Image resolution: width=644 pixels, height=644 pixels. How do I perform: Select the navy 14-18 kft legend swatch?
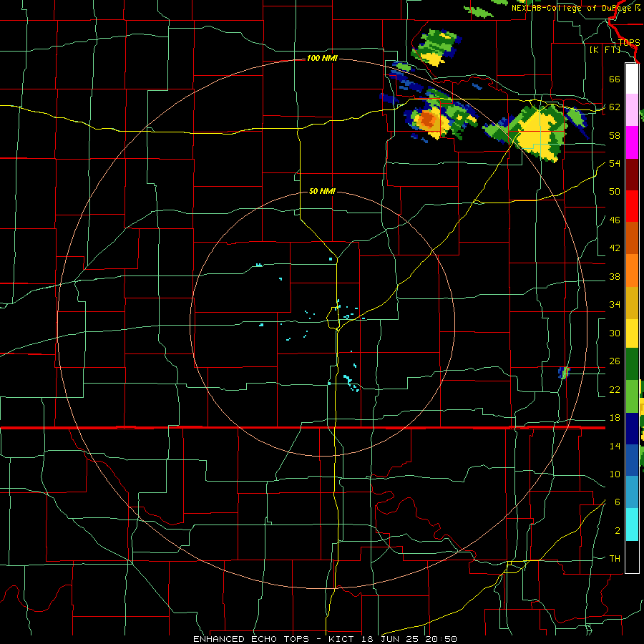click(x=632, y=429)
